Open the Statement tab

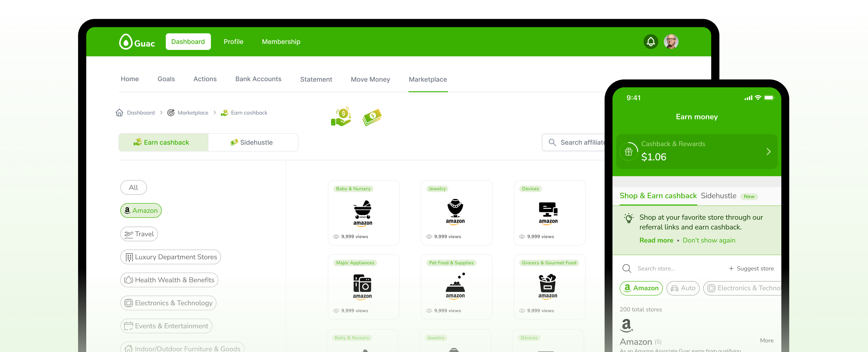[316, 80]
